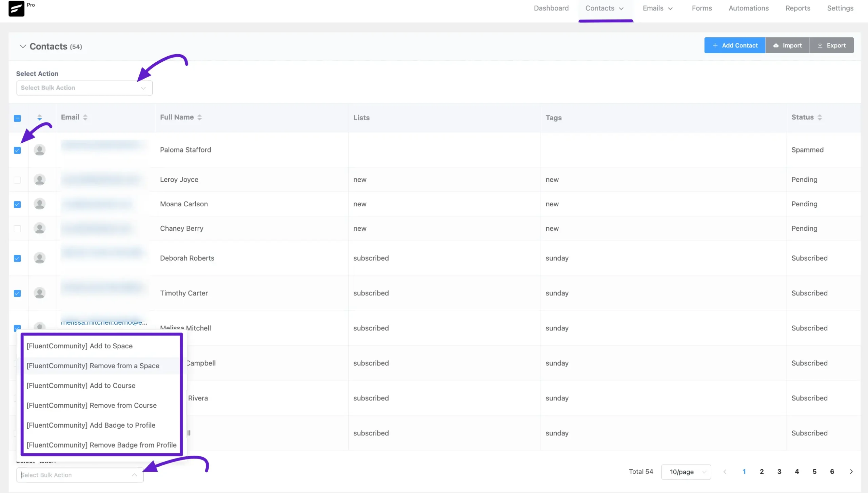Click the Import cloud icon
The height and width of the screenshot is (493, 868).
tap(777, 45)
